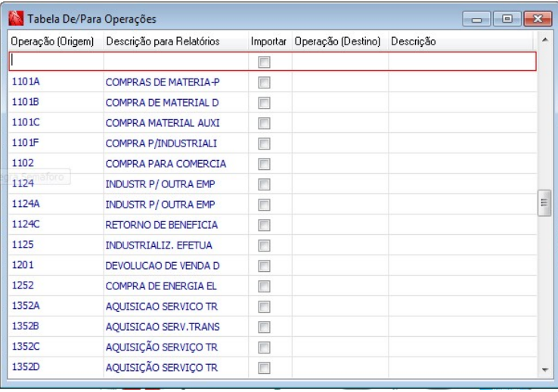The width and height of the screenshot is (558, 392).
Task: Click the last Descrição column header
Action: [461, 42]
